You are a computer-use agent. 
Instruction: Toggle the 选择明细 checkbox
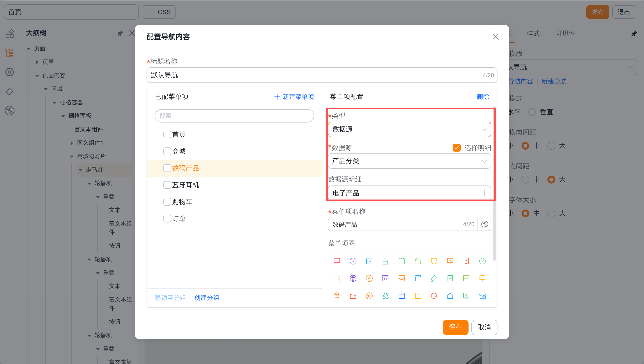coord(456,148)
